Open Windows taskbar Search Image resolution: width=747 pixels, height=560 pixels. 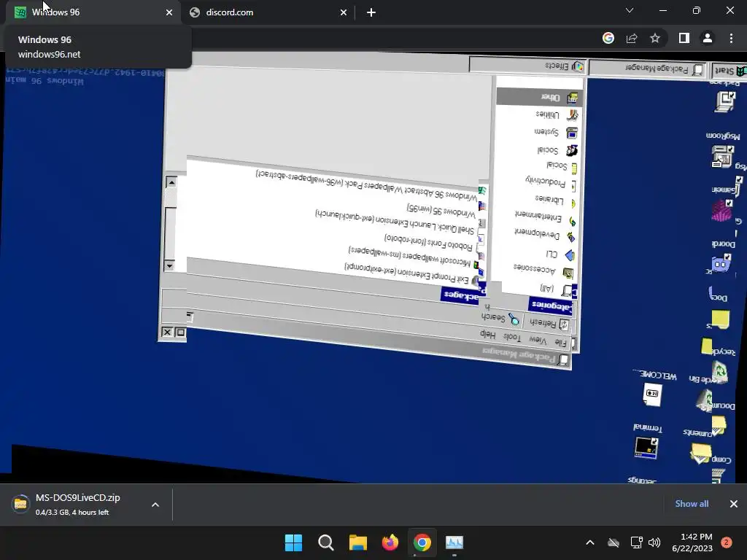click(x=326, y=542)
